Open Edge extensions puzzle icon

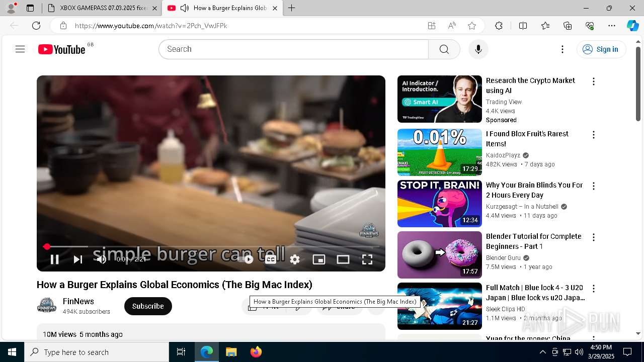pos(499,26)
